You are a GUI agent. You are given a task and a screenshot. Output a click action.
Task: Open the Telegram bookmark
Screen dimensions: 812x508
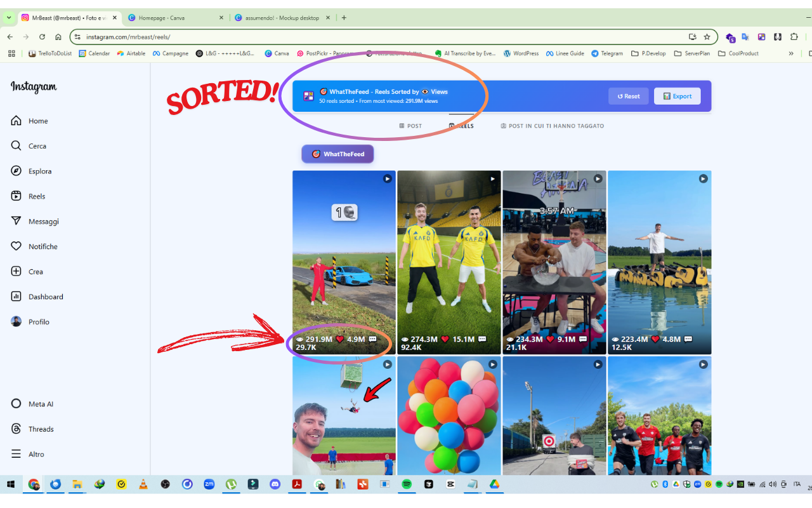pyautogui.click(x=607, y=53)
